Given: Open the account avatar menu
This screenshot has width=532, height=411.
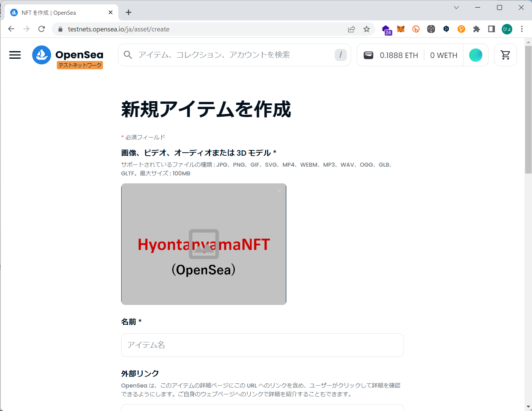Looking at the screenshot, I should click(x=476, y=55).
